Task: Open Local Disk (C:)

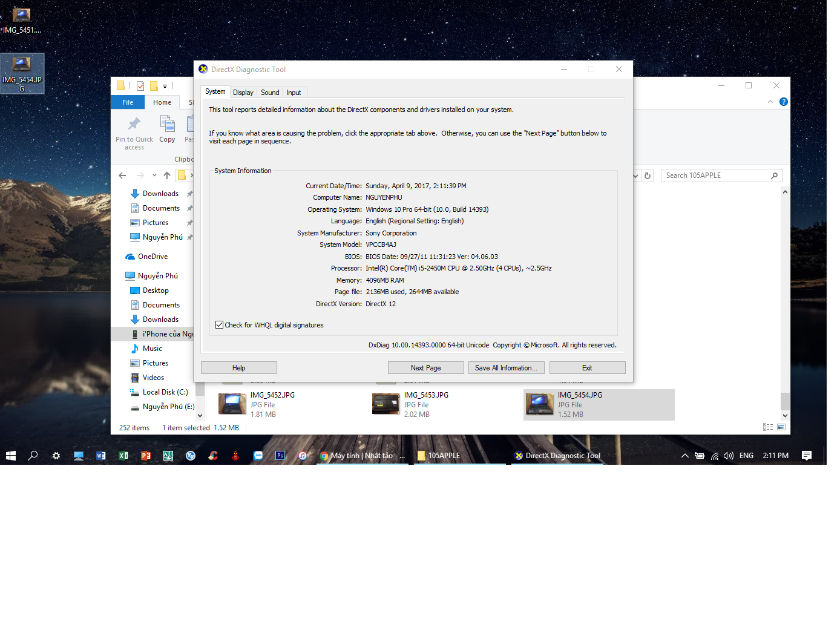Action: pos(159,392)
